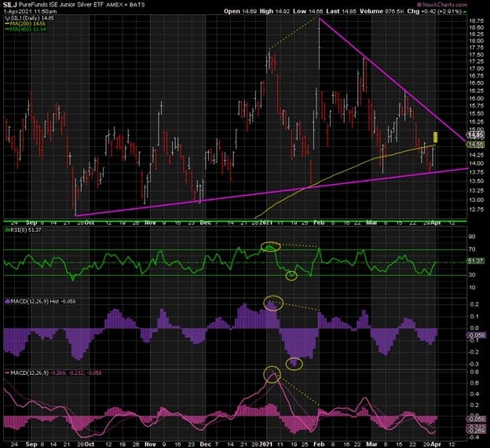Click the yellow highlighted latest candlestick
Screen dimensions: 490x448
[435, 137]
